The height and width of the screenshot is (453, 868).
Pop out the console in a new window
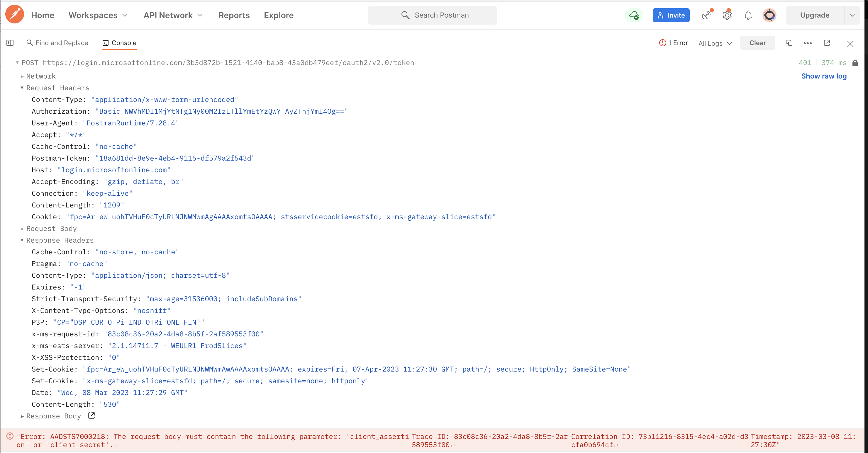tap(827, 43)
